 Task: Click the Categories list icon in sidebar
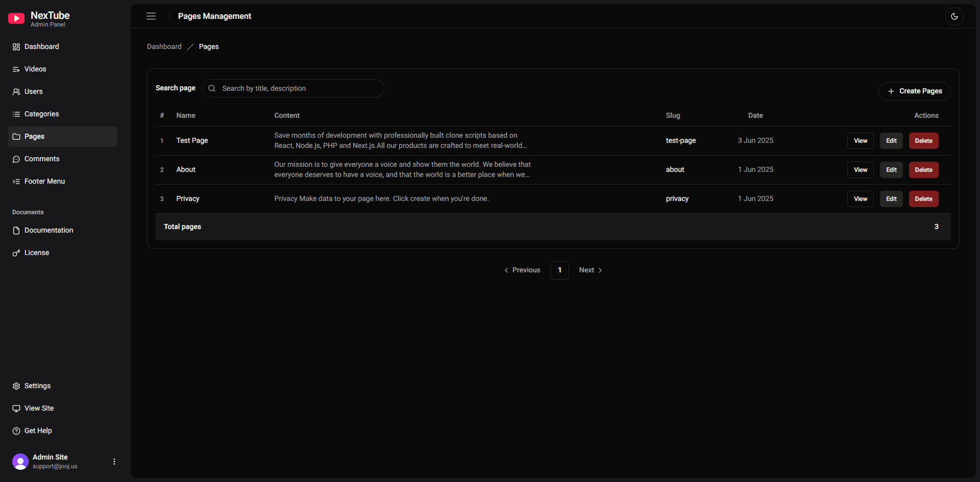pyautogui.click(x=16, y=114)
